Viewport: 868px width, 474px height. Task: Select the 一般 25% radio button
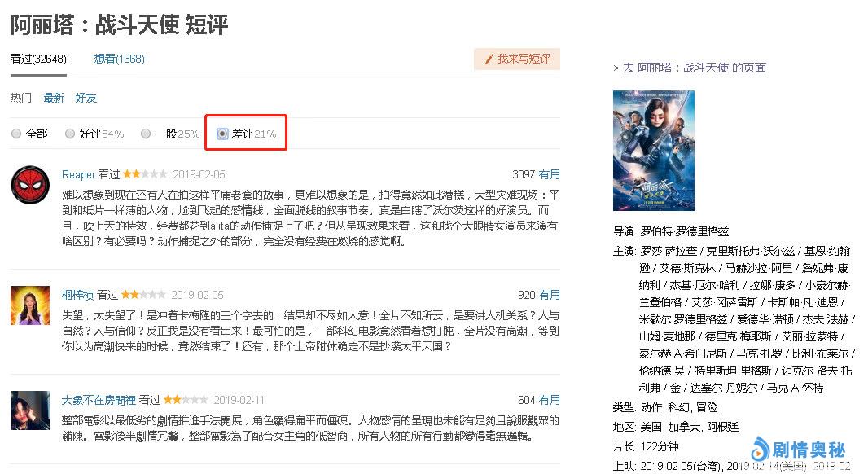click(x=146, y=134)
